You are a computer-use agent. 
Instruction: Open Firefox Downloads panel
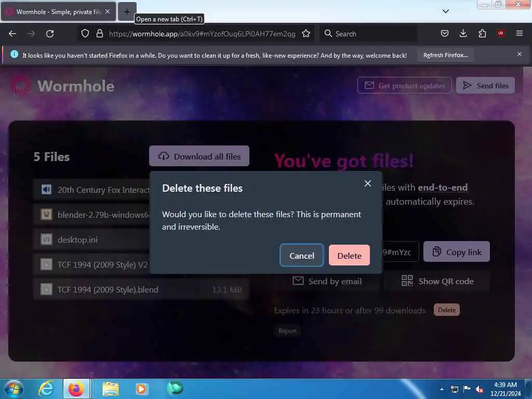click(x=463, y=33)
